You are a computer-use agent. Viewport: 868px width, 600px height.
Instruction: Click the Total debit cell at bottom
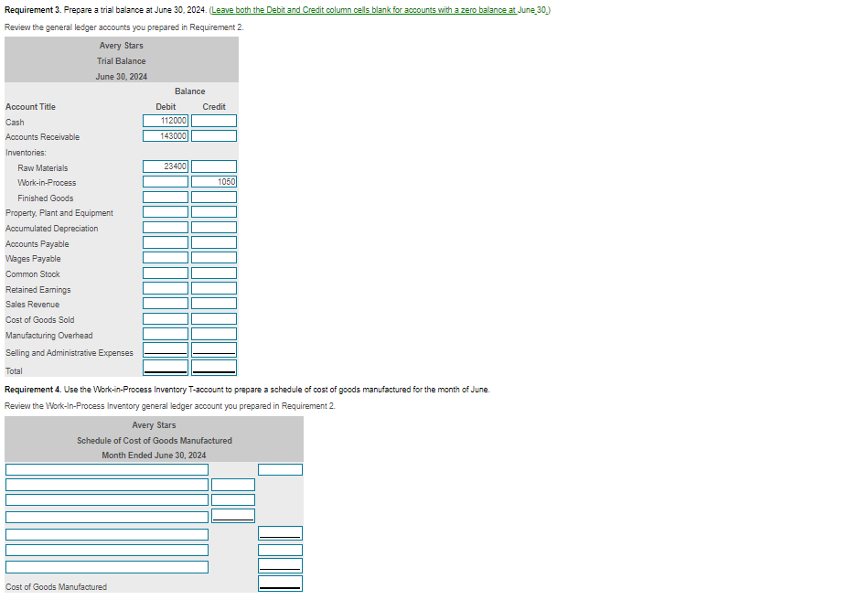166,366
